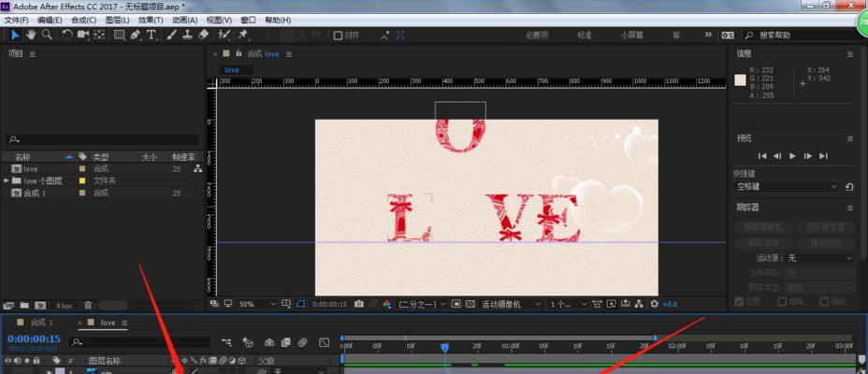Viewport: 868px width, 374px height.
Task: Click the camera snapshot icon in viewer
Action: click(x=359, y=304)
